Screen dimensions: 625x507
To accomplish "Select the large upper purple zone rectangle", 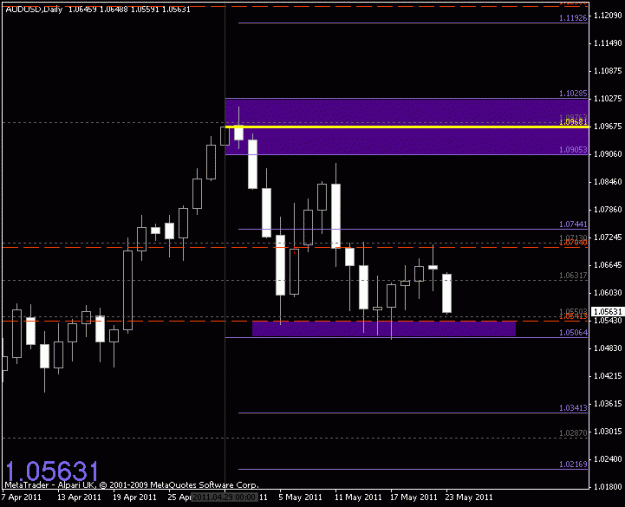I will coord(407,126).
